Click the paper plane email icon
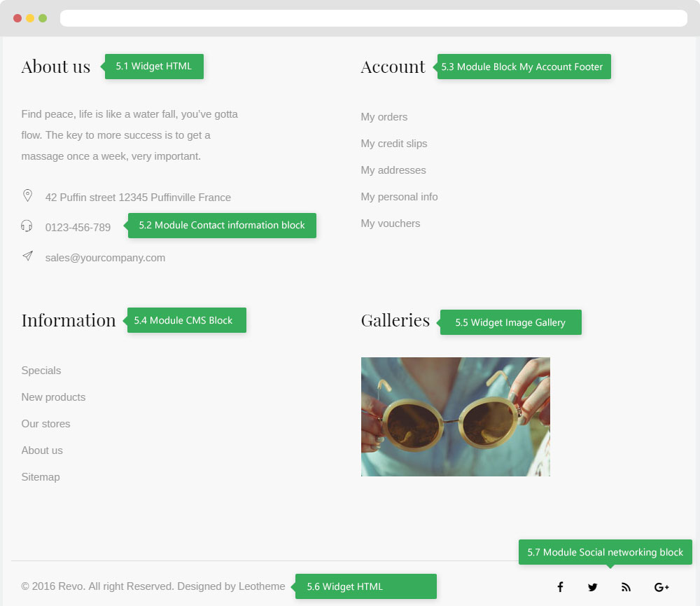This screenshot has width=700, height=606. 27,256
